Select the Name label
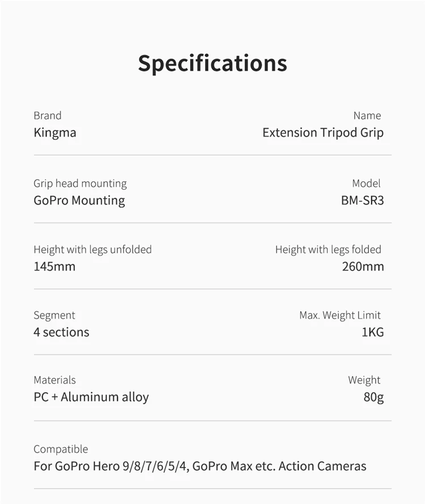The width and height of the screenshot is (425, 504). (x=367, y=116)
